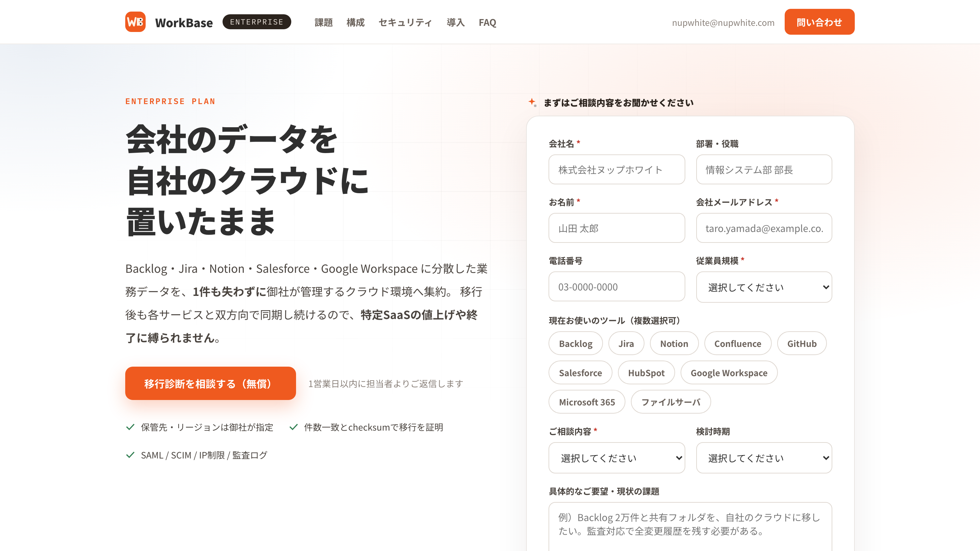Viewport: 980px width, 551px height.
Task: Focus the 部署・役職 input field
Action: click(x=764, y=169)
